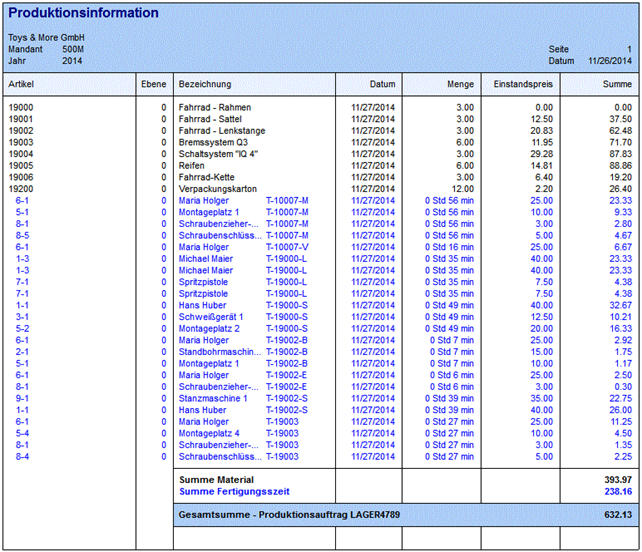Click the Bezeichnung column header
642x552 pixels.
click(204, 84)
